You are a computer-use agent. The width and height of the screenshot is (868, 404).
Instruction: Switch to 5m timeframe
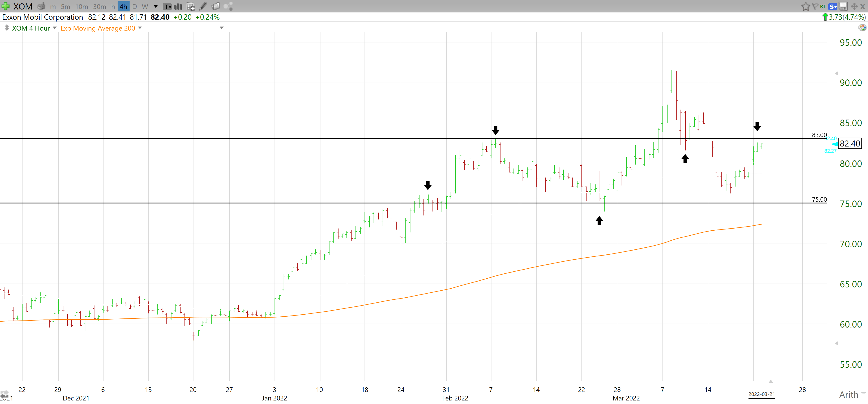pos(65,6)
